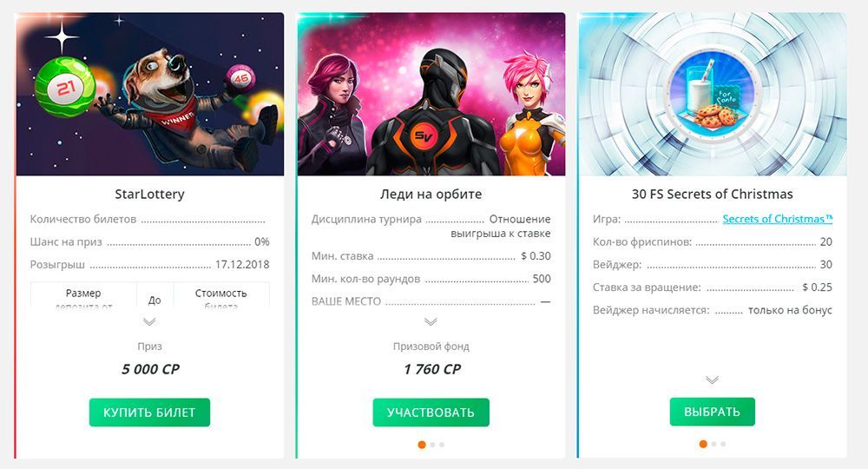The width and height of the screenshot is (868, 469).
Task: Select second pagination dot under ВЫБРАТЬ
Action: [x=713, y=444]
